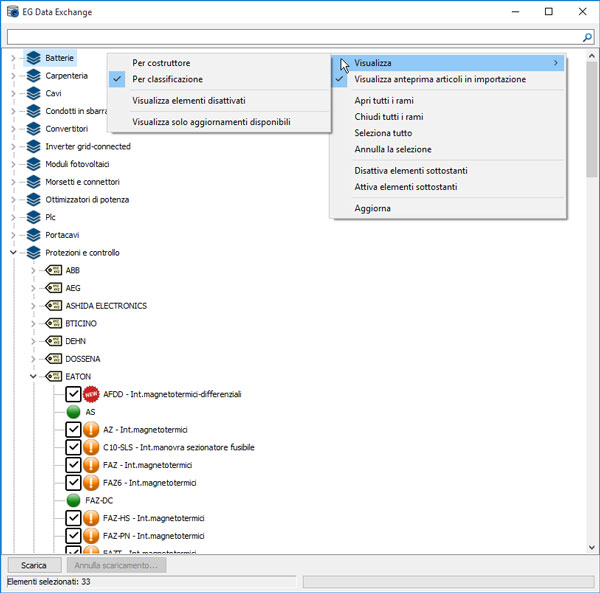Expand the Carpenteria tree node
600x593 pixels.
(13, 76)
